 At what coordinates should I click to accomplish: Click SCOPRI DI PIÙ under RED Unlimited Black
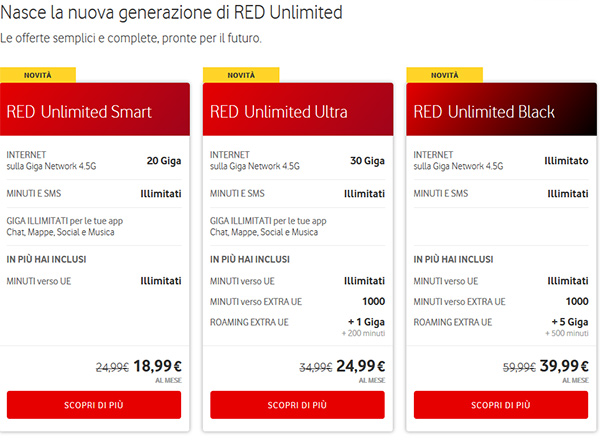[x=501, y=405]
